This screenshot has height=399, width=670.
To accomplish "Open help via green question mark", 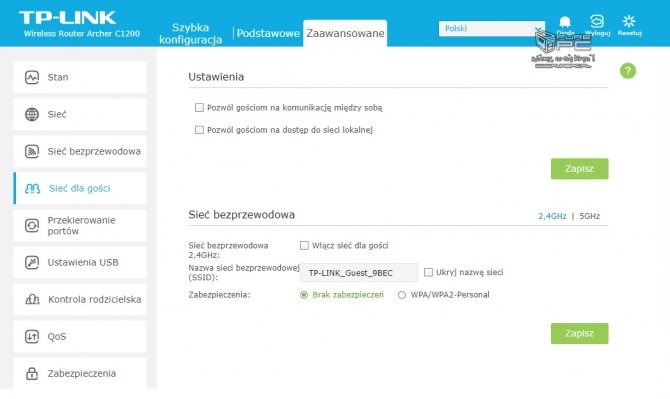I will pos(628,71).
